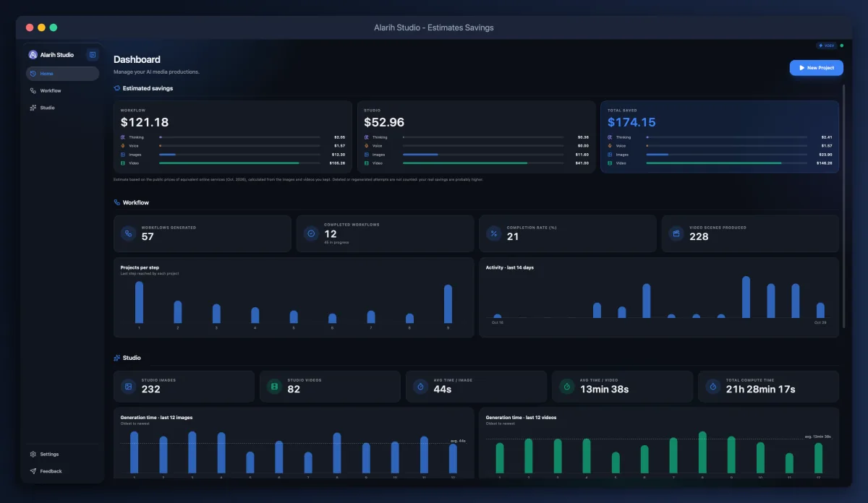Click the step 9 bar in Projects per step

point(448,304)
